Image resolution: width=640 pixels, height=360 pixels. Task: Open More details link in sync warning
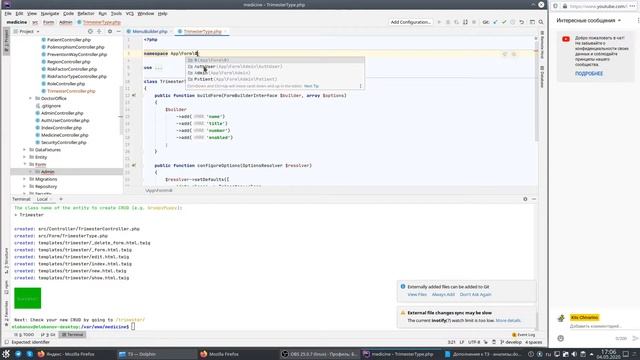pos(508,320)
